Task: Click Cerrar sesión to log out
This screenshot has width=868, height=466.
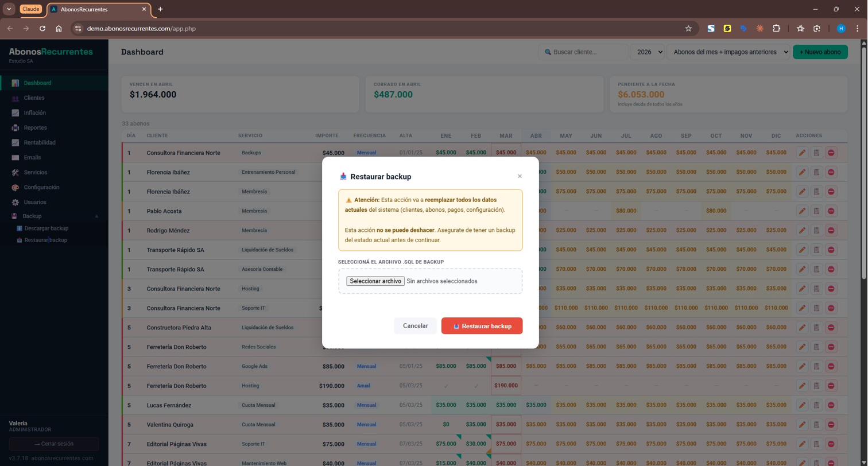Action: coord(54,444)
